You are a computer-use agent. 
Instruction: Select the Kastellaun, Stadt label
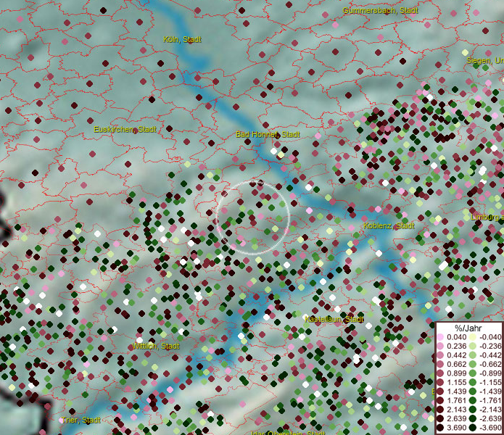334,319
